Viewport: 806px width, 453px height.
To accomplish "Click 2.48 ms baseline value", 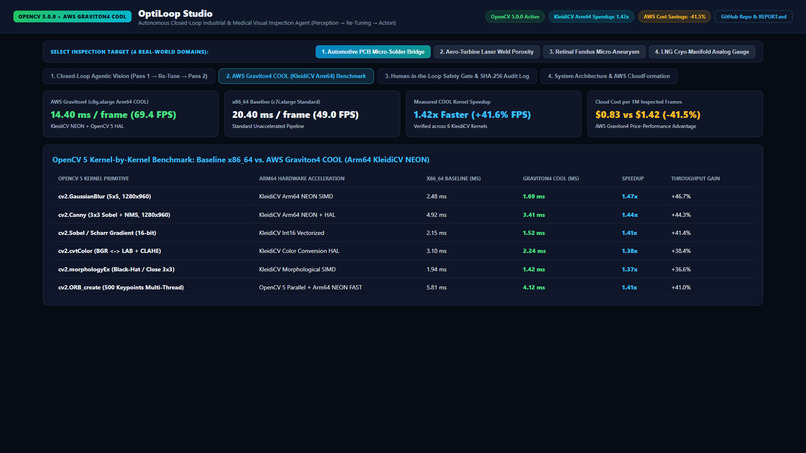I will 436,196.
